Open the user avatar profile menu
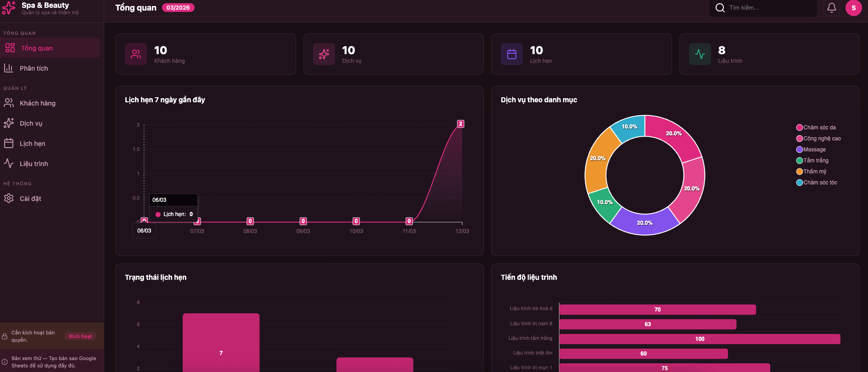The height and width of the screenshot is (372, 868). pos(853,8)
